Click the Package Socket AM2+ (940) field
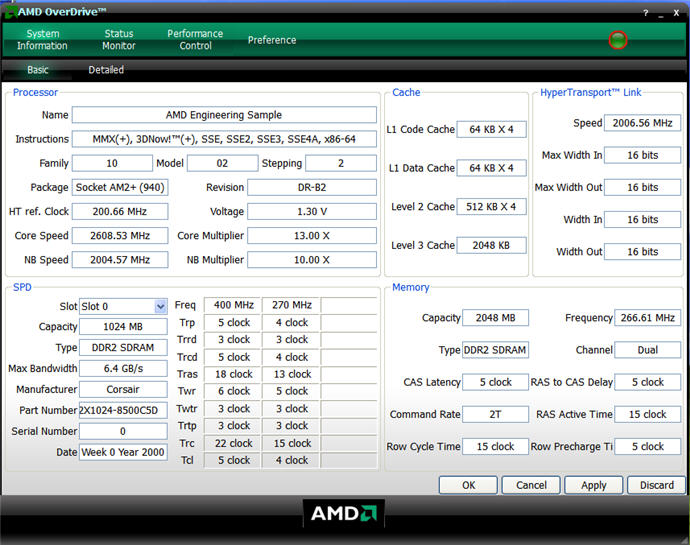The height and width of the screenshot is (545, 690). click(120, 187)
